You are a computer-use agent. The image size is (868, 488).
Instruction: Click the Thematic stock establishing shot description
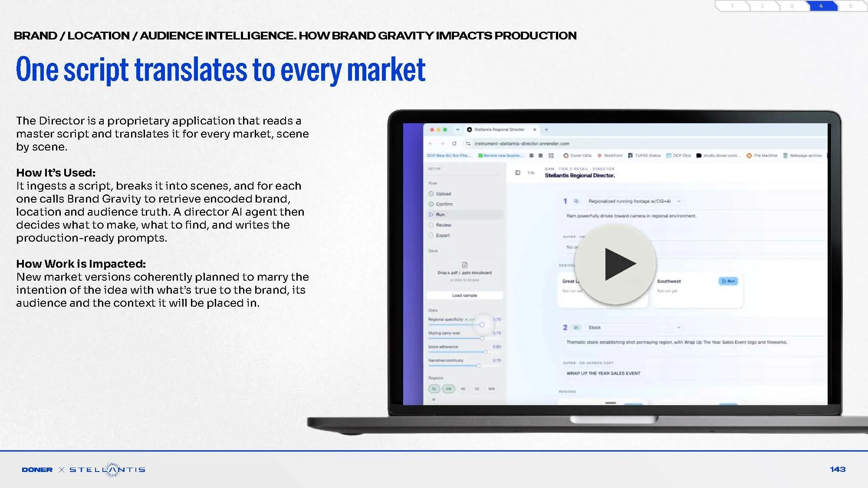[677, 342]
